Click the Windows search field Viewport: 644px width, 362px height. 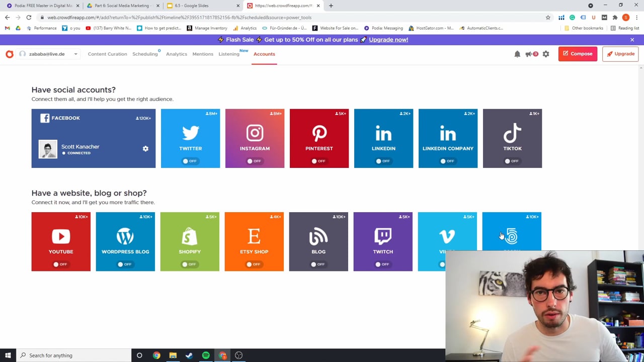coord(50,355)
